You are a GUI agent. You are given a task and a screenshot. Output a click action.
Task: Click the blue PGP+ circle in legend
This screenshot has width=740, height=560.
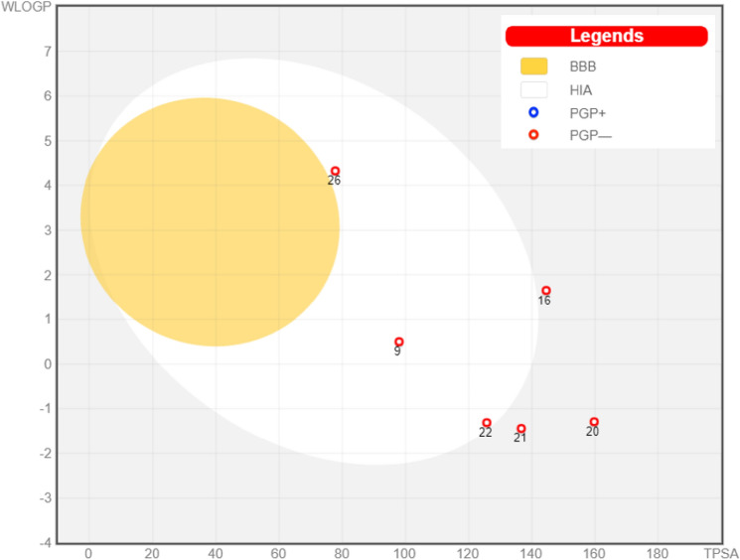click(533, 112)
